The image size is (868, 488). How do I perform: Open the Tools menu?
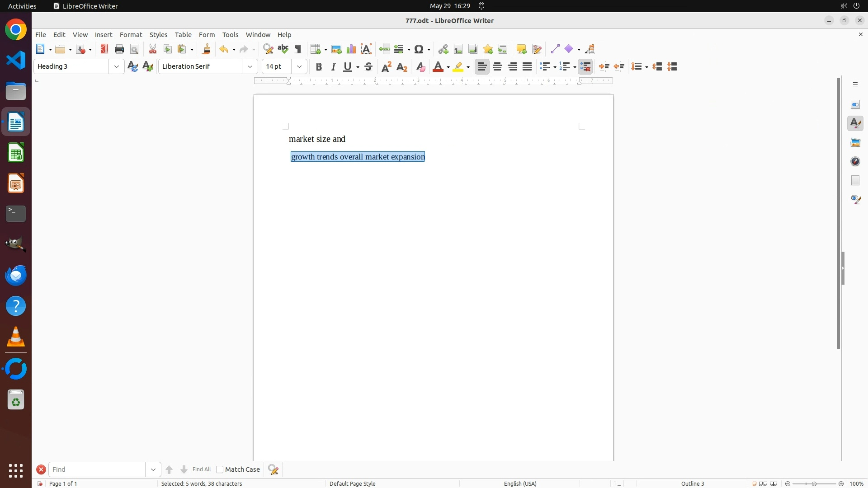click(230, 35)
